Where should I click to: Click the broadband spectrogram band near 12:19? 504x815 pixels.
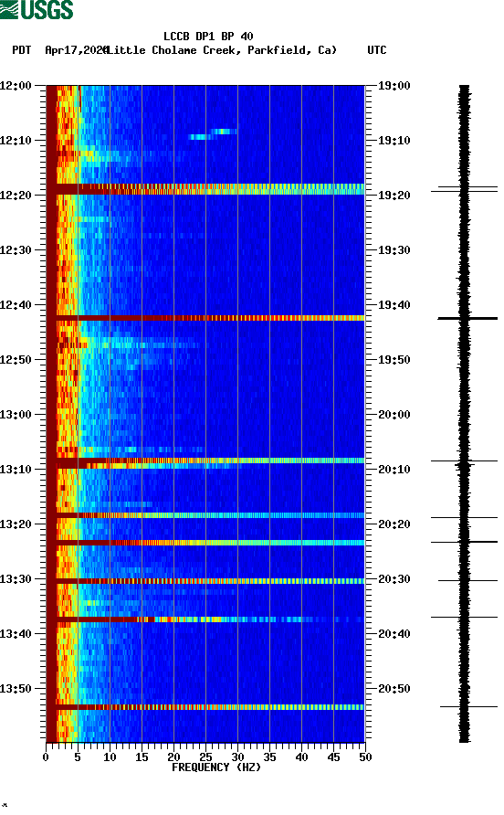point(205,189)
